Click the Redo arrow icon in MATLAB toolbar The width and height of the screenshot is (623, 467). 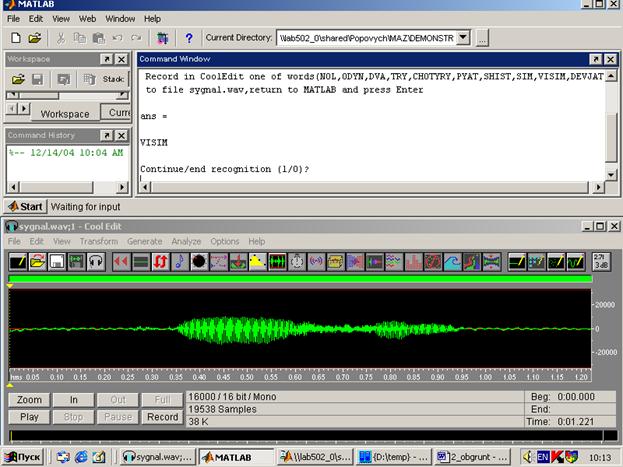click(136, 38)
